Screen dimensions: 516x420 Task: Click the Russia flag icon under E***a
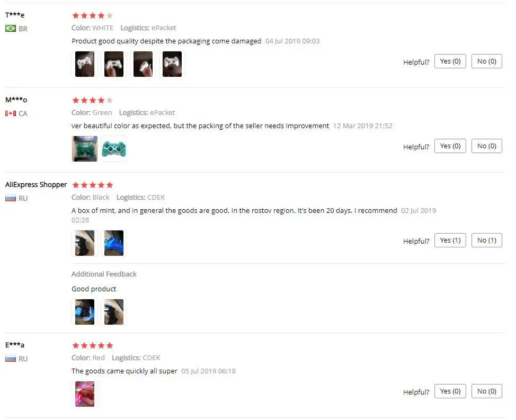pos(11,359)
